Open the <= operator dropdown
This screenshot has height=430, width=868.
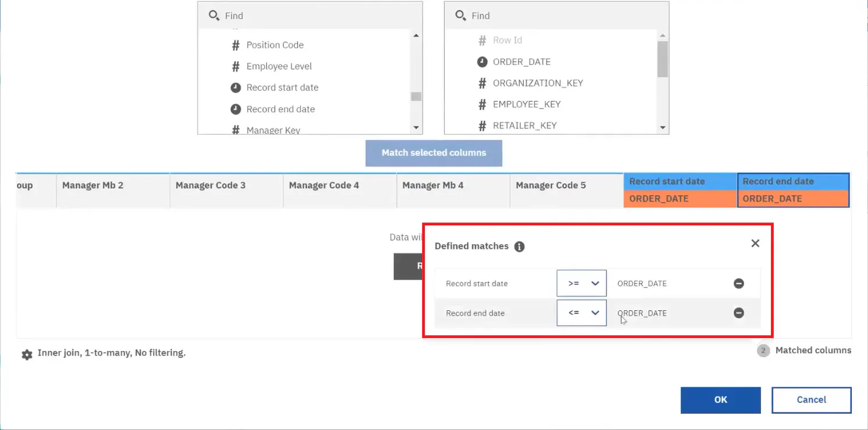click(x=581, y=313)
